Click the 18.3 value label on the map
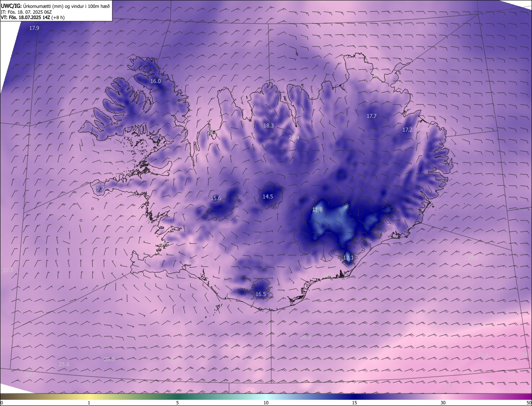Viewport: 532px width, 406px height. coord(268,125)
